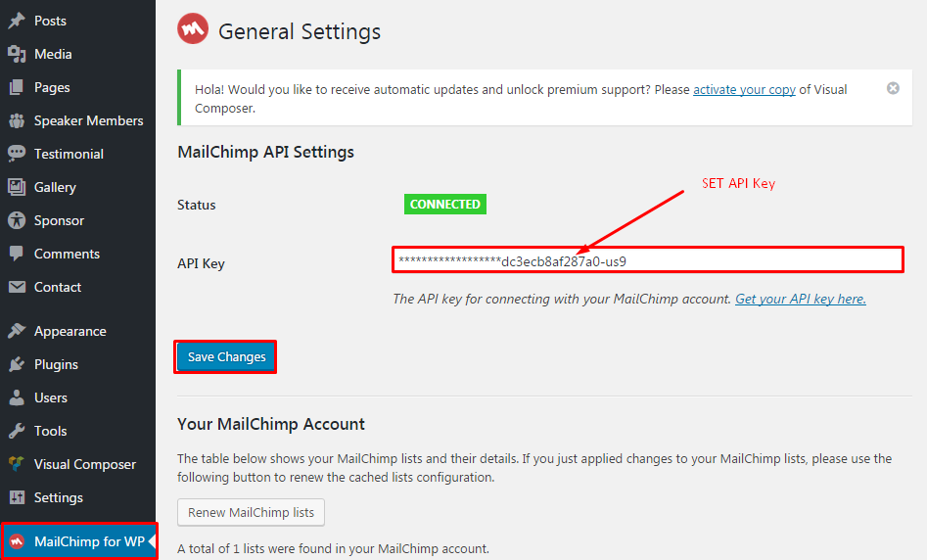Screen dimensions: 927x560
Task: Click the Posts pushpin icon
Action: click(17, 21)
